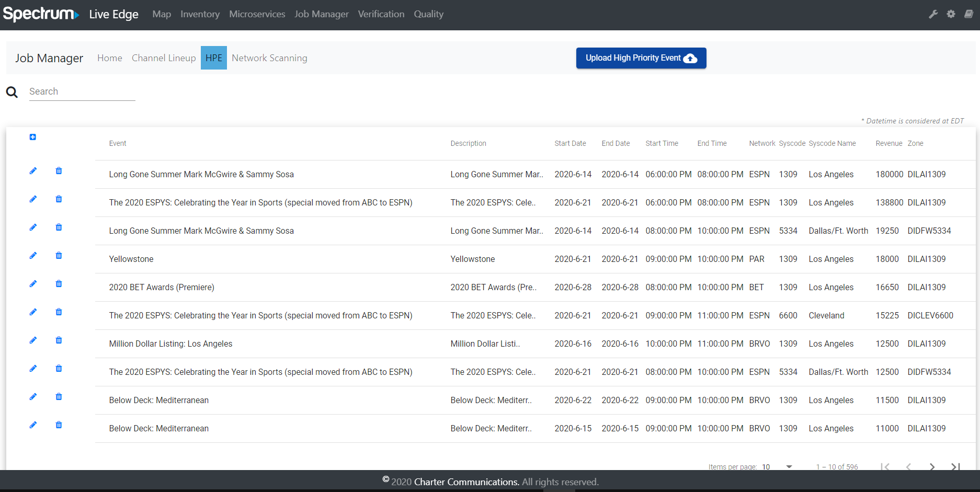
Task: Delete the Million Dollar Listing row
Action: (59, 340)
